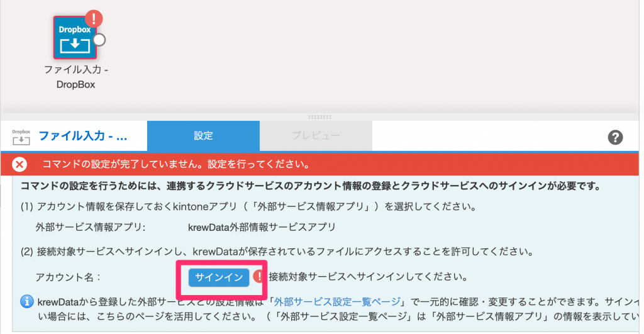Click the small Dropbox icon beside panel title
The height and width of the screenshot is (334, 644).
pos(21,138)
